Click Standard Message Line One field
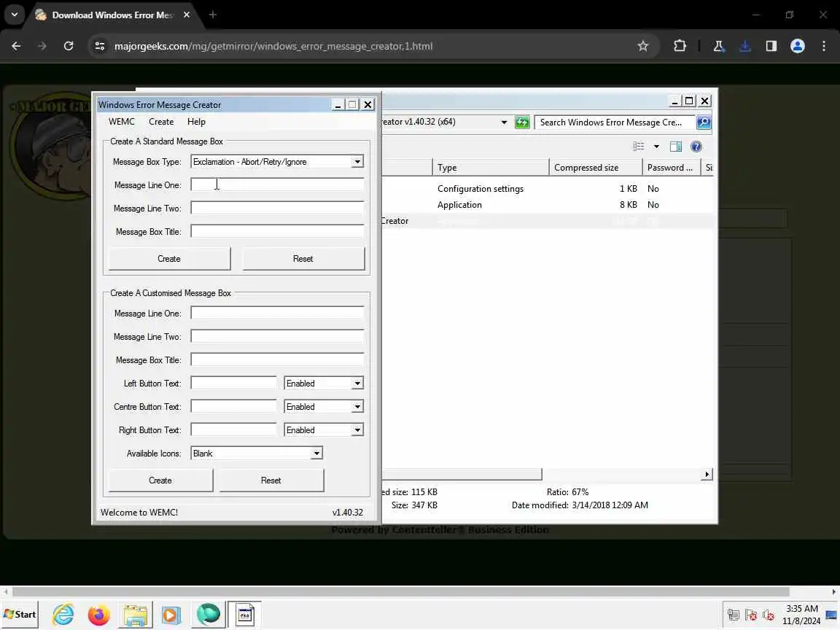Screen dimensions: 840x630 (277, 184)
